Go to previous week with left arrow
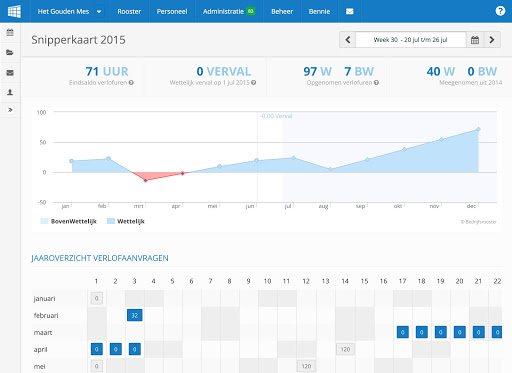This screenshot has height=373, width=512. tap(348, 40)
